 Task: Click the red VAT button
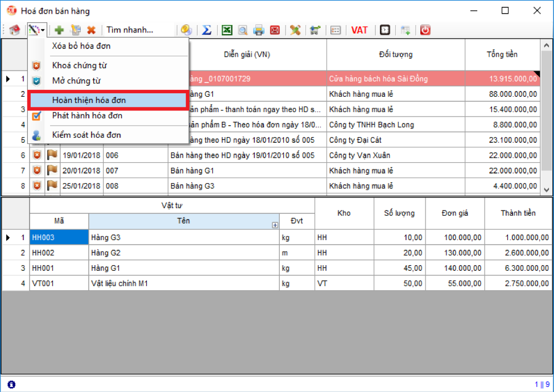coord(359,30)
